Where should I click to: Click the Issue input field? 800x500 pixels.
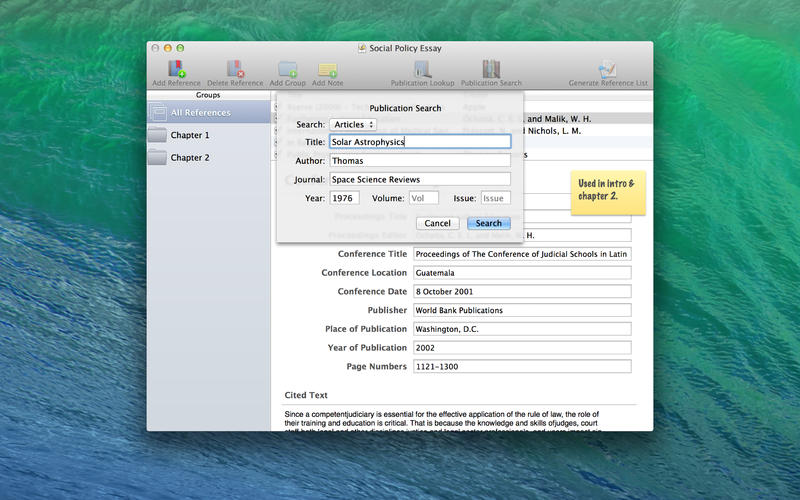[495, 198]
